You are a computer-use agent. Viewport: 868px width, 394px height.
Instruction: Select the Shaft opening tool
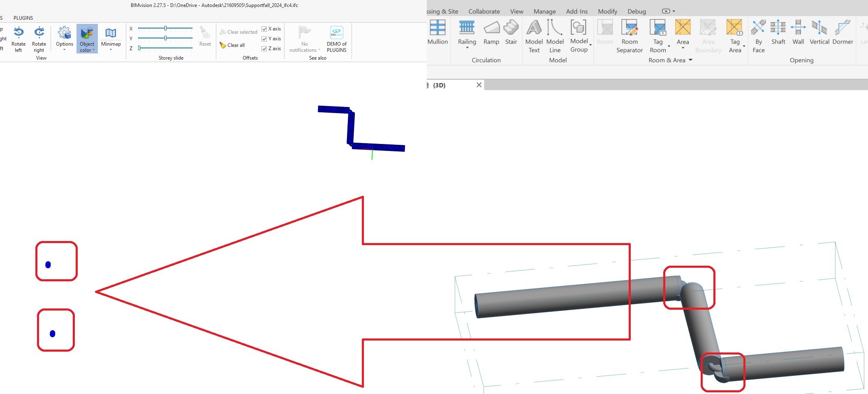(x=778, y=35)
